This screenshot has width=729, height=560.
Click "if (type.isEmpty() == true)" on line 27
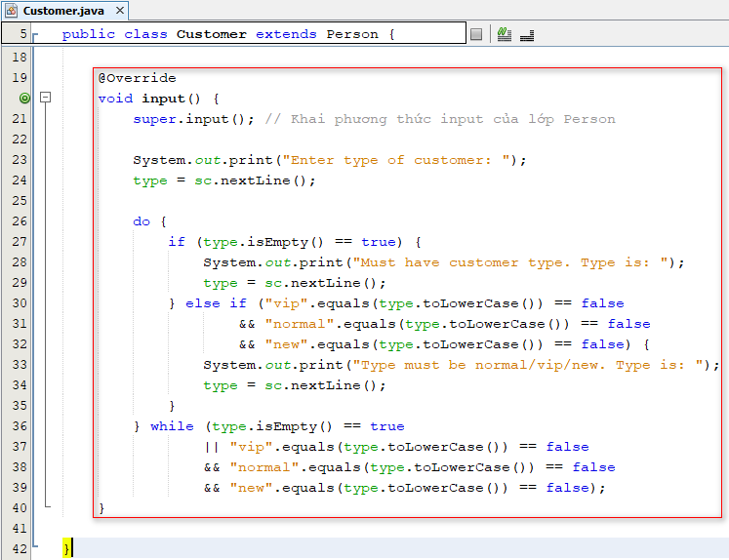click(285, 242)
